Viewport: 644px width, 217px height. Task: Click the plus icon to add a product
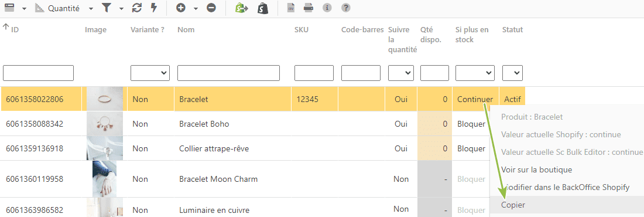pos(181,8)
